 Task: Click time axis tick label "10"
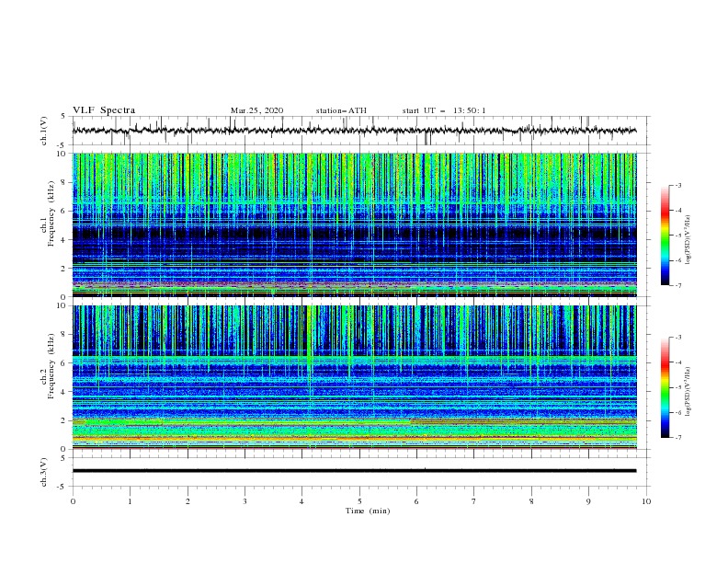646,501
